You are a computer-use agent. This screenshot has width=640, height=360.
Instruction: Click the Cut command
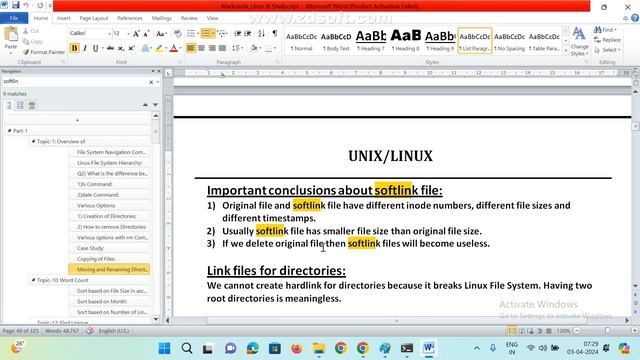(x=31, y=31)
